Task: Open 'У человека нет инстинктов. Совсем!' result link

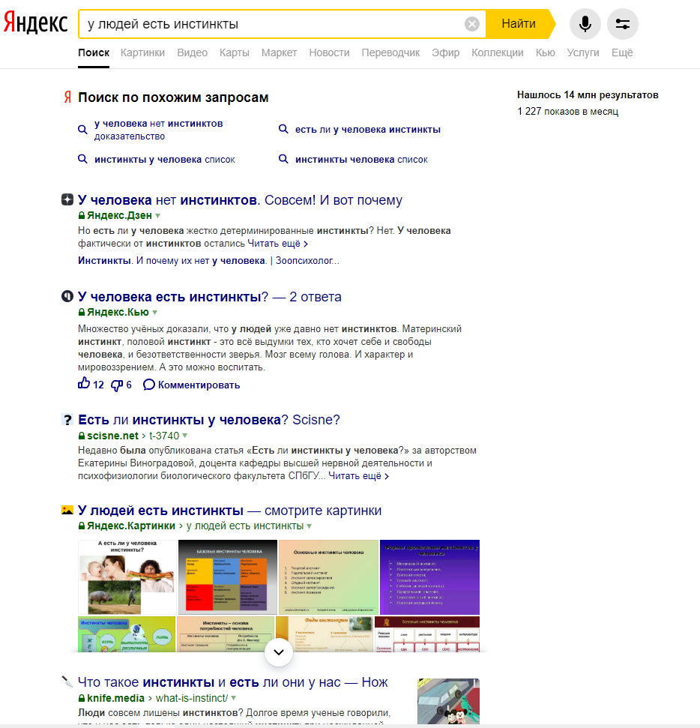Action: coord(240,200)
